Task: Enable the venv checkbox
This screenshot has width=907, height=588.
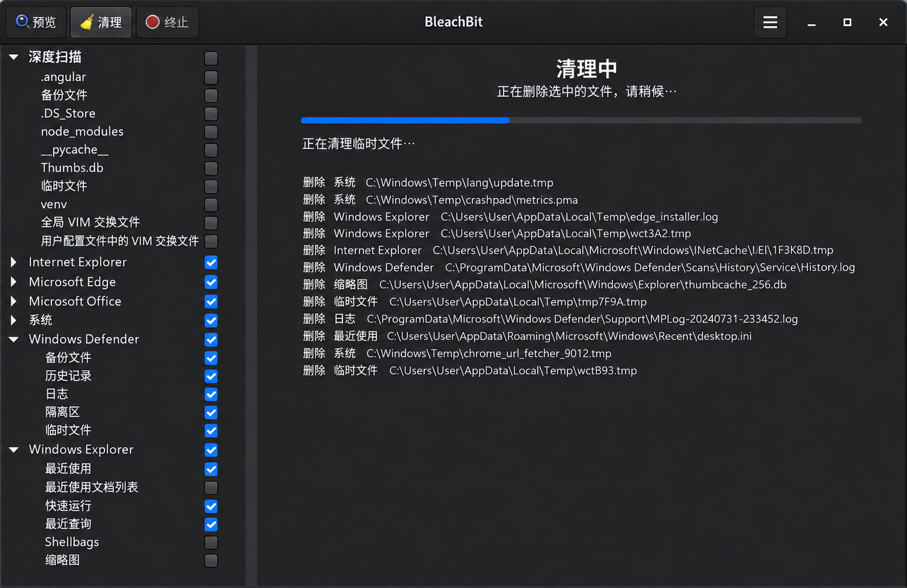Action: (211, 205)
